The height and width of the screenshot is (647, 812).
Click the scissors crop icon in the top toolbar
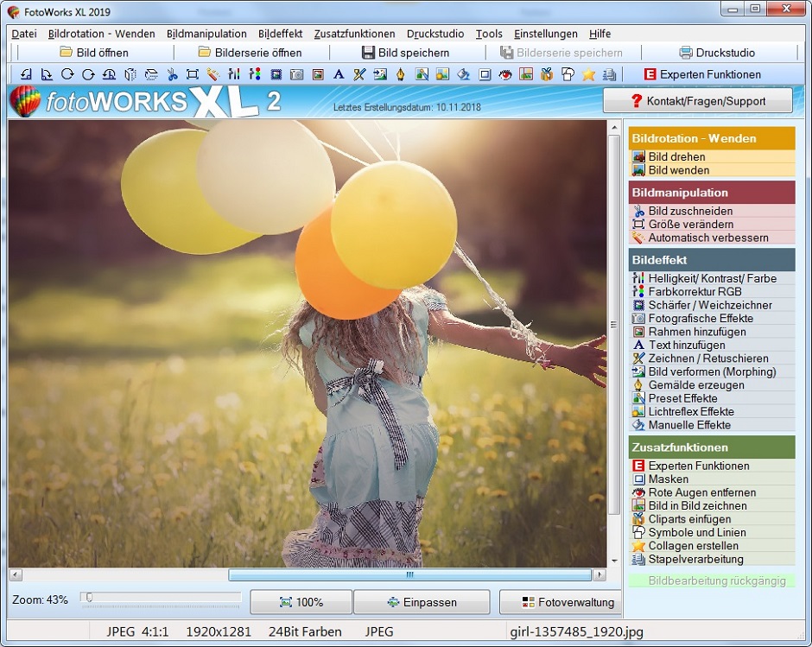coord(172,74)
